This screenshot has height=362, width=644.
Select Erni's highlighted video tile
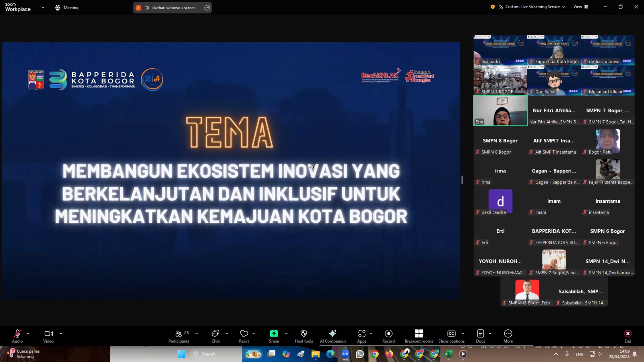click(500, 111)
